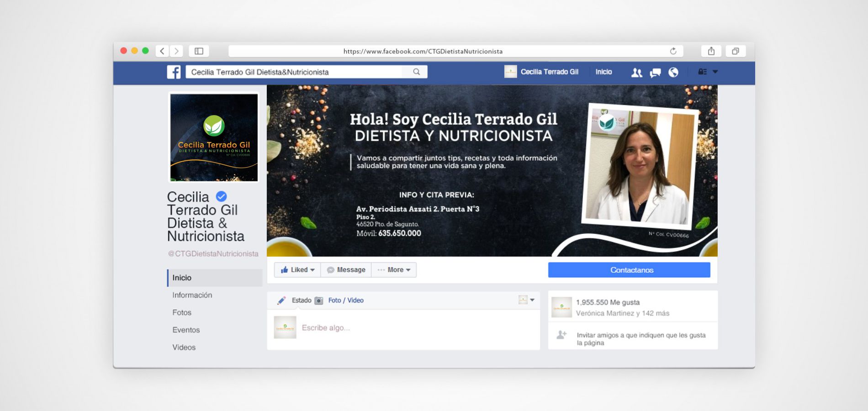Toggle the browser sidebar icon
This screenshot has width=868, height=411.
[199, 51]
